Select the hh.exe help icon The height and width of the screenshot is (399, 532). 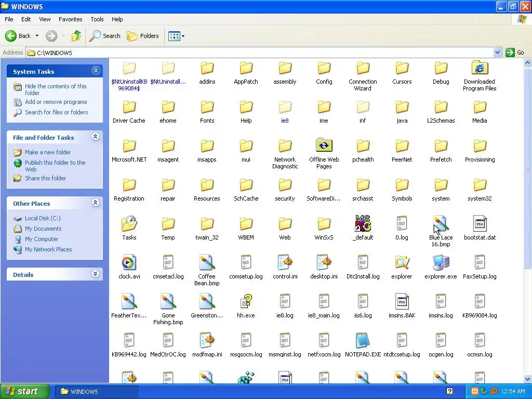coord(246,301)
